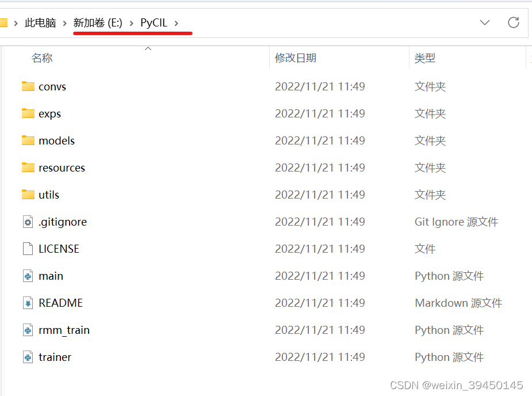Click the main Python file icon
This screenshot has height=396, width=532.
pyautogui.click(x=28, y=276)
